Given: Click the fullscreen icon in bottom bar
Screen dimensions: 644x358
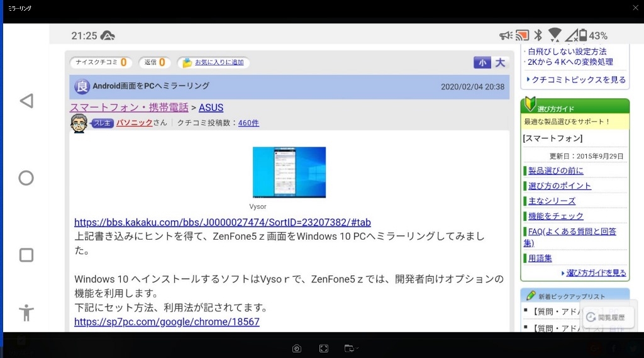Looking at the screenshot, I should [324, 349].
